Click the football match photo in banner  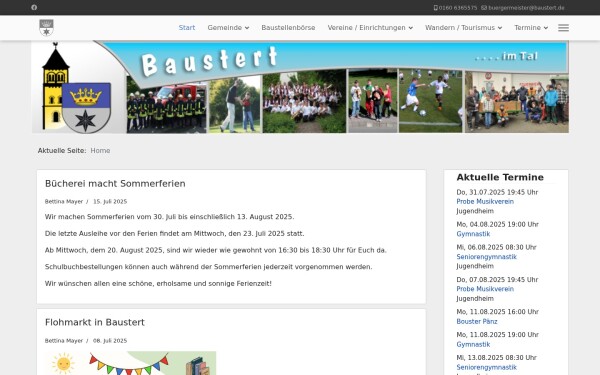tap(430, 101)
